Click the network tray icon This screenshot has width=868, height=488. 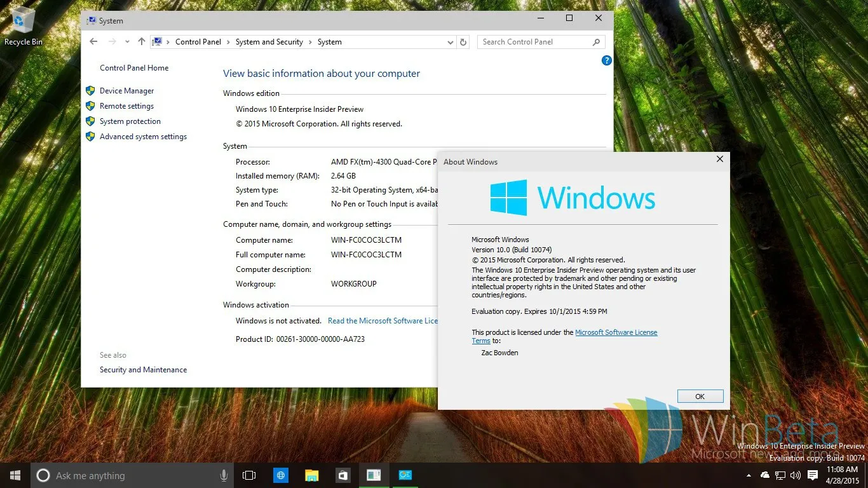(x=780, y=475)
